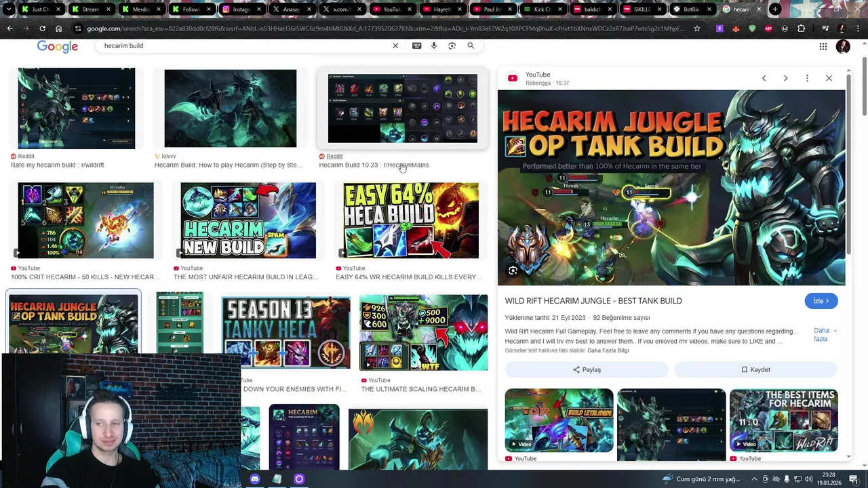Open WILD RIFT HECARIM JUNGLE title link
868x488 pixels.
point(593,301)
